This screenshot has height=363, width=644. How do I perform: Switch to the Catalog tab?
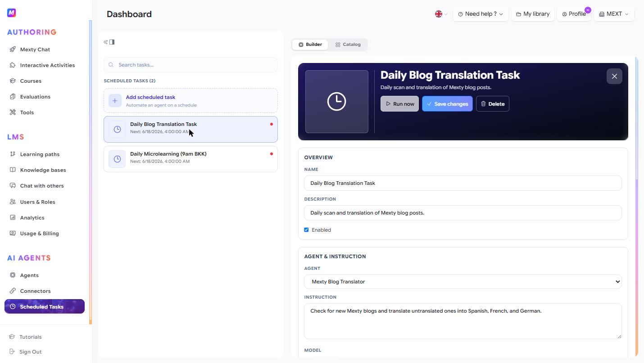348,45
